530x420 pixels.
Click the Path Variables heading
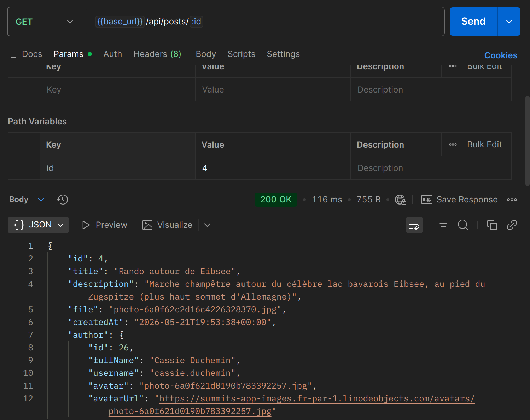click(x=37, y=122)
